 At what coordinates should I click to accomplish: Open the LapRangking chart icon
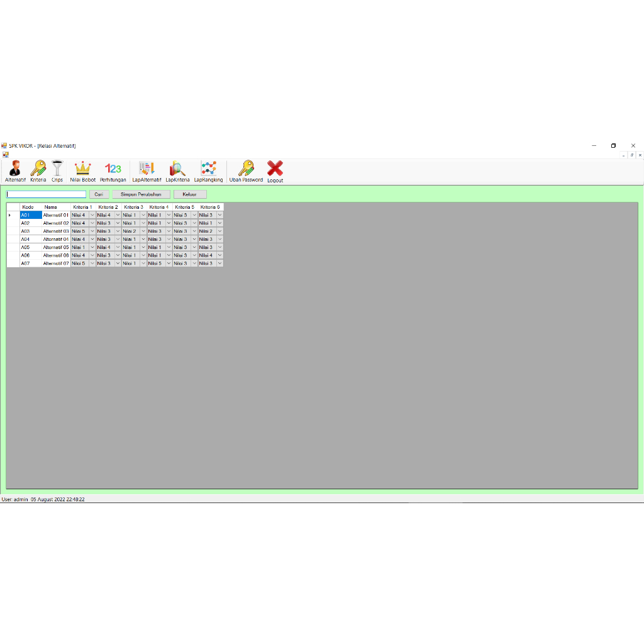208,171
